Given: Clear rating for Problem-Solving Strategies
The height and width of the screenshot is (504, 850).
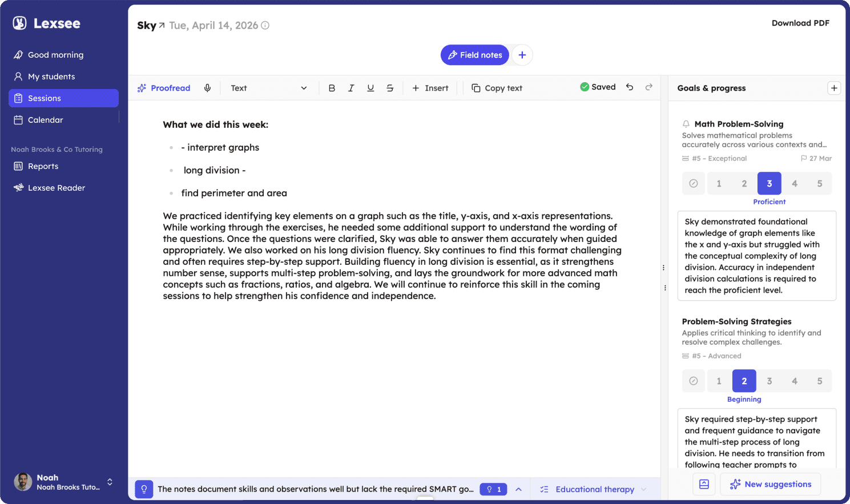Looking at the screenshot, I should [x=694, y=381].
